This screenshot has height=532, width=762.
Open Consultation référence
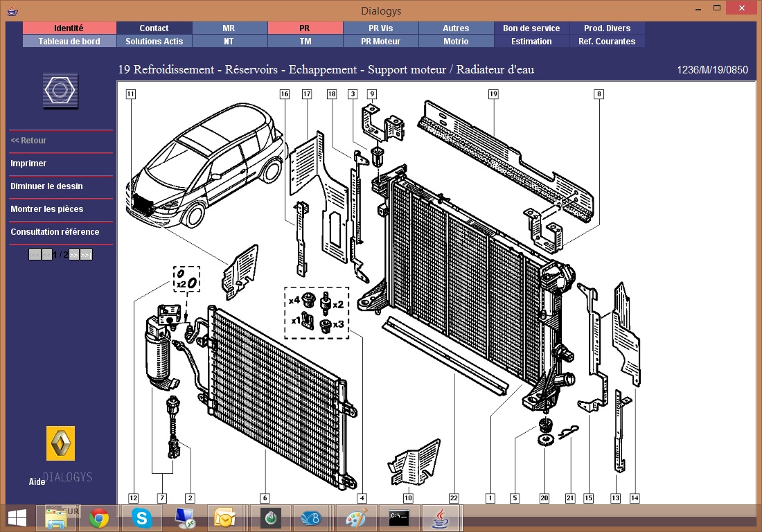tap(55, 232)
